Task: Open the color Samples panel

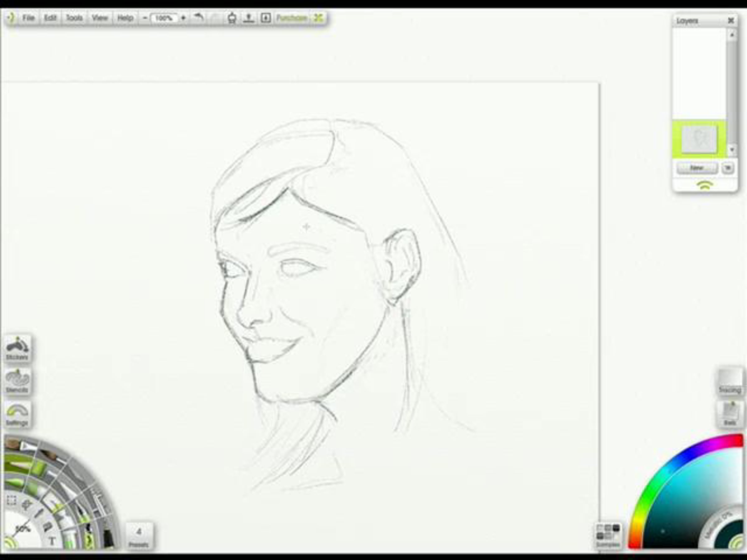Action: click(608, 537)
